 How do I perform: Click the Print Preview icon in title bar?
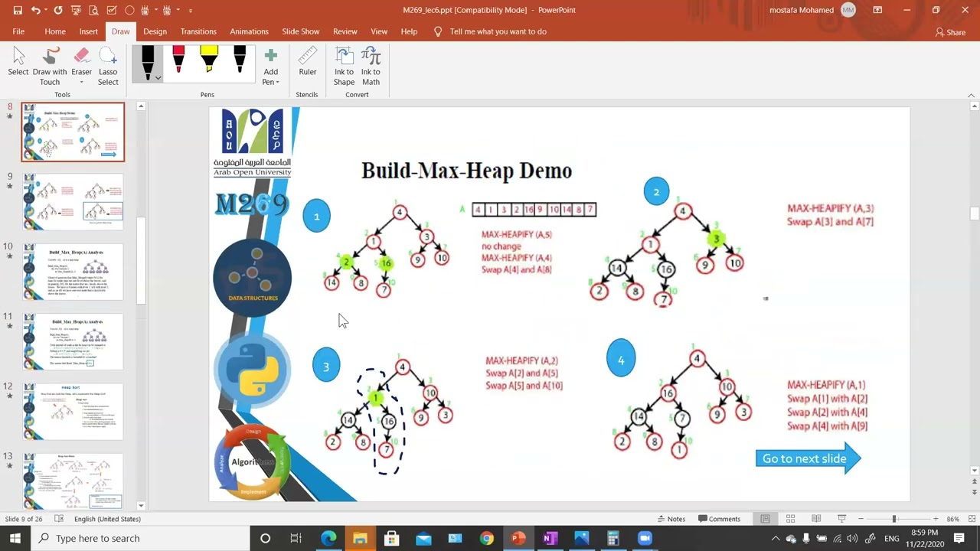coord(93,10)
